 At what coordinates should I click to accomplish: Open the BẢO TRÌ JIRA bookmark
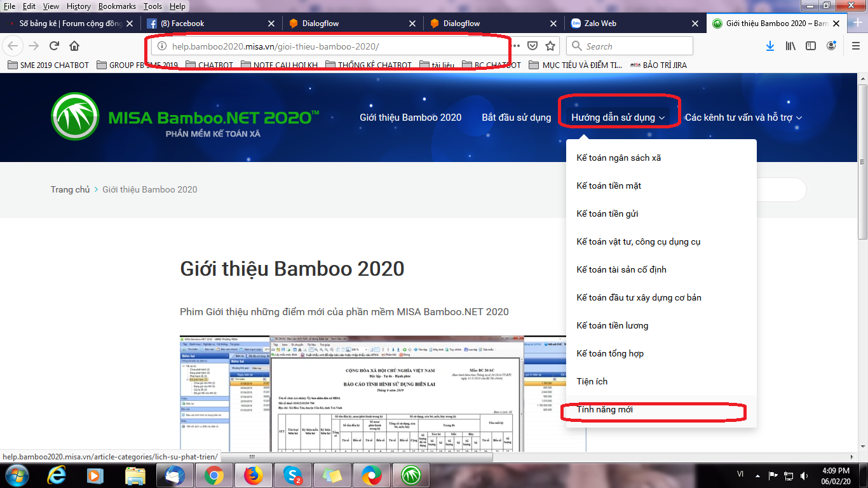(658, 65)
